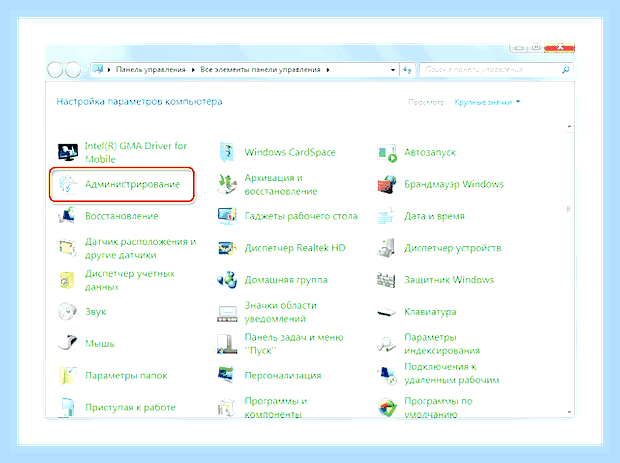Click the Автозапуск link text
Viewport: 620px width, 463px height.
(430, 153)
